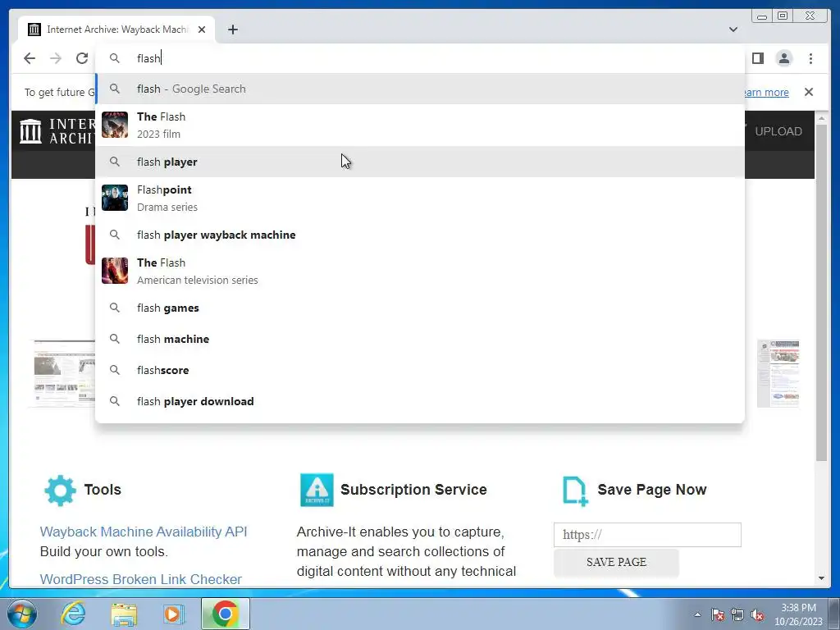Click 'Tools' section heading

pos(103,490)
